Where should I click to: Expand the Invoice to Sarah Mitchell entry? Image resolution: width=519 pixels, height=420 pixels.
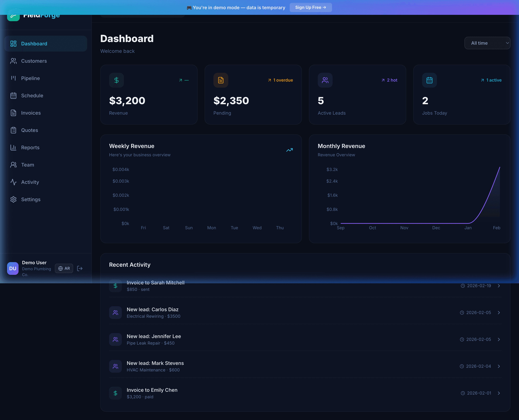click(x=499, y=286)
